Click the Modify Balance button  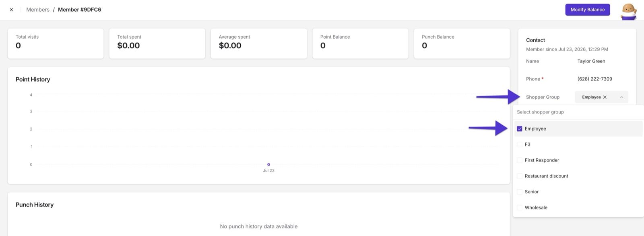click(587, 10)
